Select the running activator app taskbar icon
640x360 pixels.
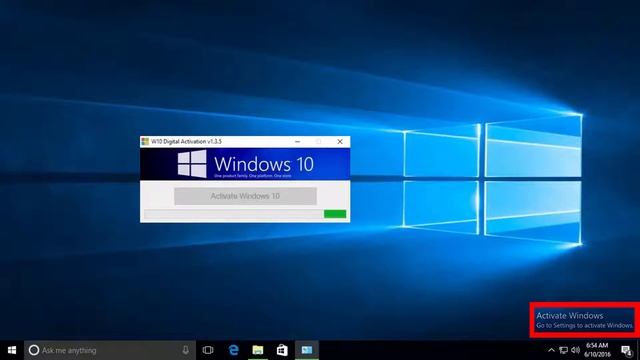click(307, 350)
